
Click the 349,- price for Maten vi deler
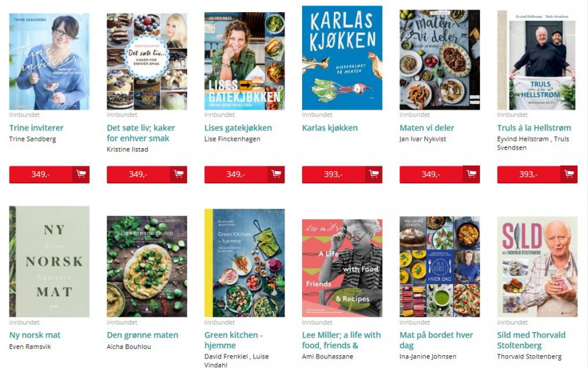(x=431, y=175)
